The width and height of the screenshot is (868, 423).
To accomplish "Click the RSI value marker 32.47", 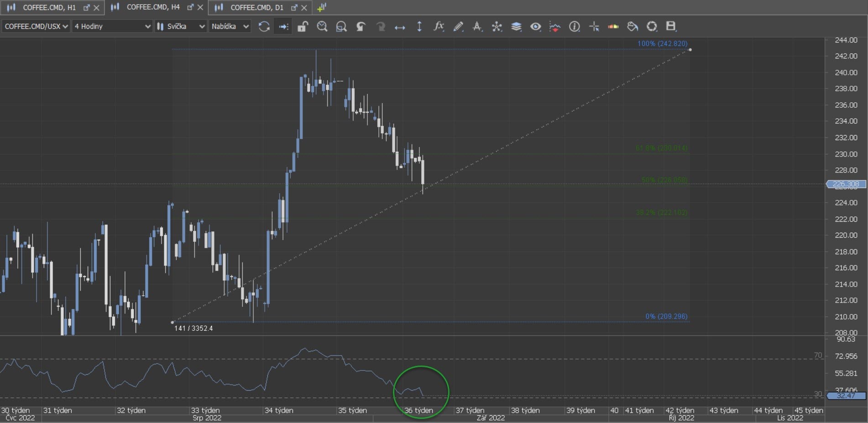I will pos(846,396).
